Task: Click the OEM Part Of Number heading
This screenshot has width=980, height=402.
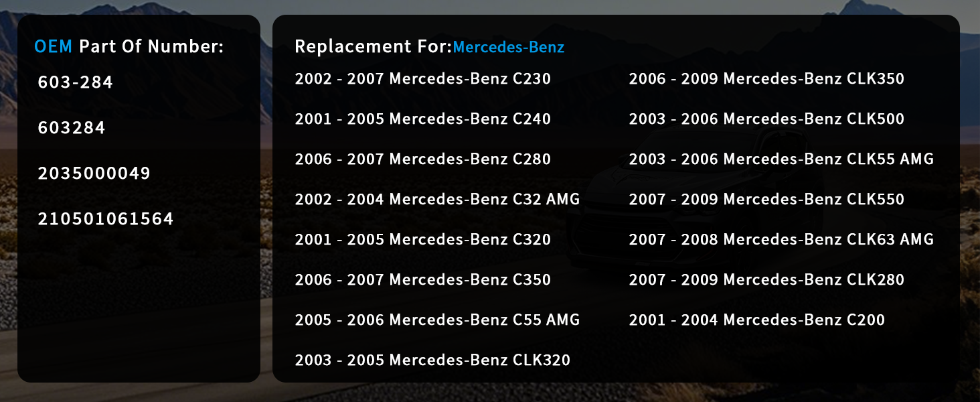Action: tap(129, 46)
